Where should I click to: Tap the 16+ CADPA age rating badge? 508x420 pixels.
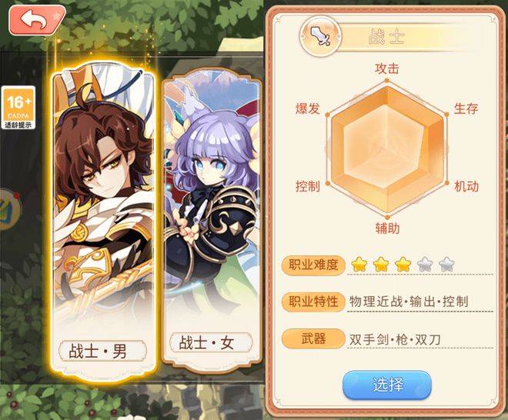[x=18, y=108]
